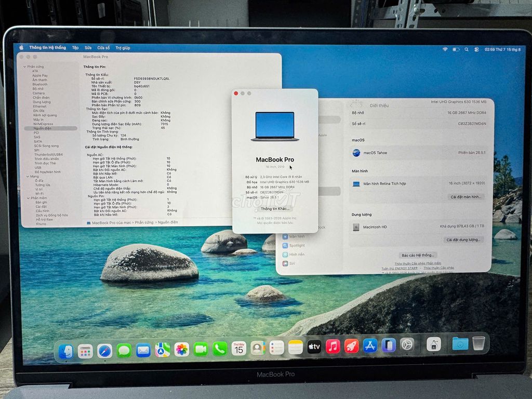Viewport: 532px width, 399px height.
Task: Open Mail app in Dock
Action: click(x=143, y=351)
